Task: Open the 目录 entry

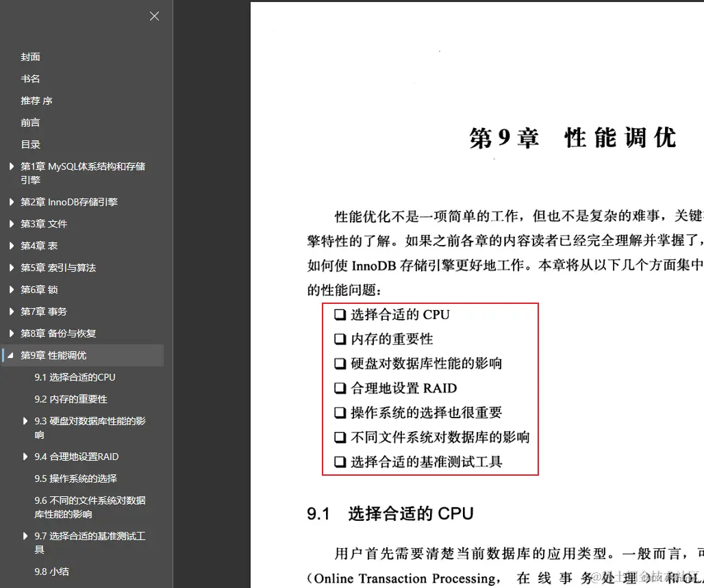Action: tap(30, 144)
